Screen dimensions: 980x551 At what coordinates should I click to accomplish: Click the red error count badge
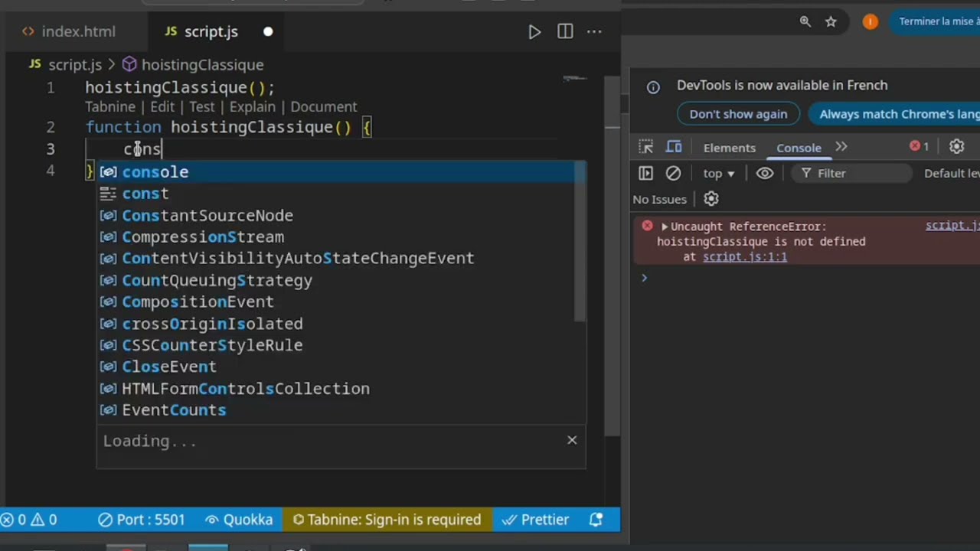point(919,146)
